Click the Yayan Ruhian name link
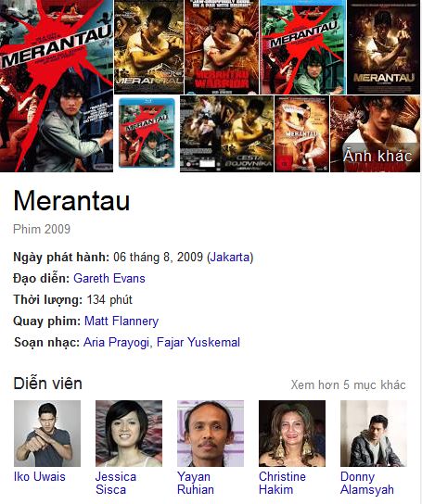Screen dimensions: 422x504 tap(196, 483)
